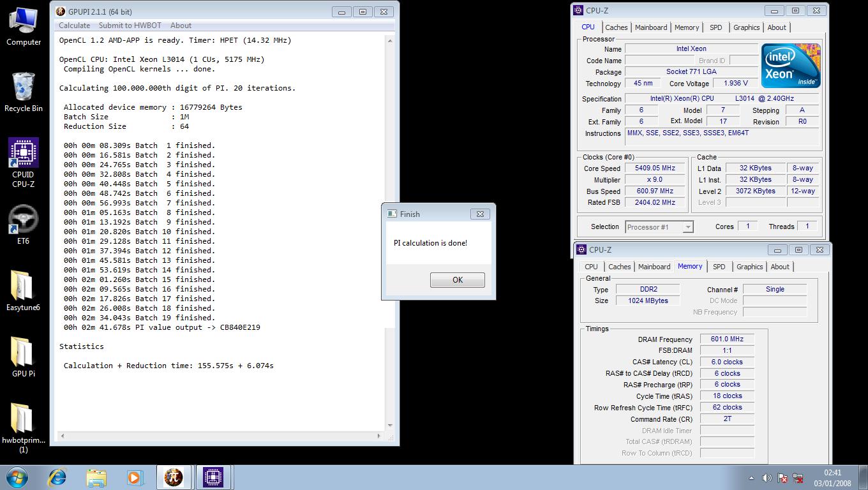Select CPU tab in top CPU-Z window

(x=588, y=27)
